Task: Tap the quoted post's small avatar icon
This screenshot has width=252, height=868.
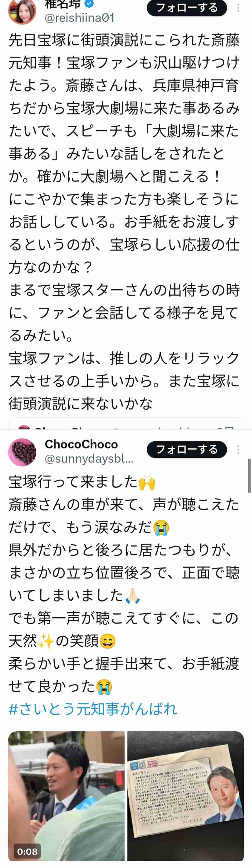Action: pyautogui.click(x=24, y=427)
